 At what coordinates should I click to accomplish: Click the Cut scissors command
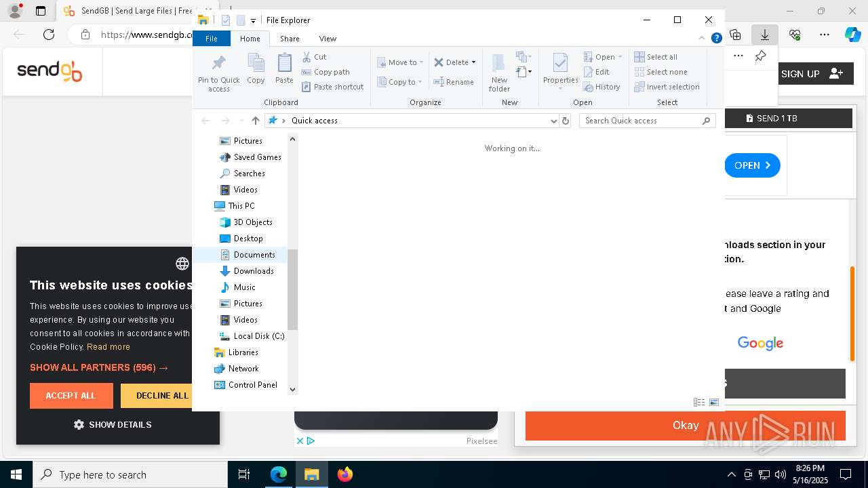click(x=314, y=57)
